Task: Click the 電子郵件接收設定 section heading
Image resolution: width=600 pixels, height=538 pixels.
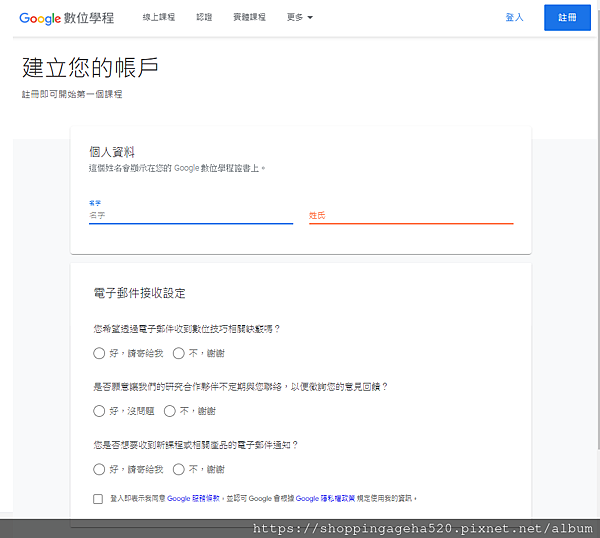Action: (x=140, y=293)
